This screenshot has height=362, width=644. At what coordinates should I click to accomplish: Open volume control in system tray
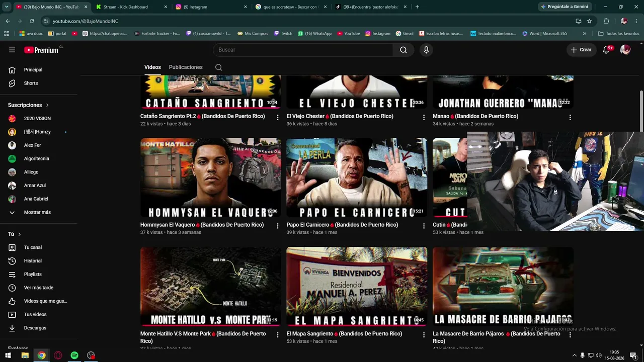click(x=599, y=355)
